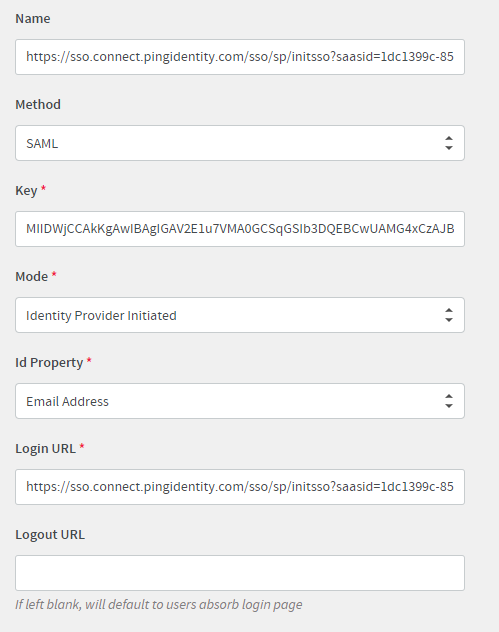Select the Login URL input field
The image size is (499, 632).
240,487
